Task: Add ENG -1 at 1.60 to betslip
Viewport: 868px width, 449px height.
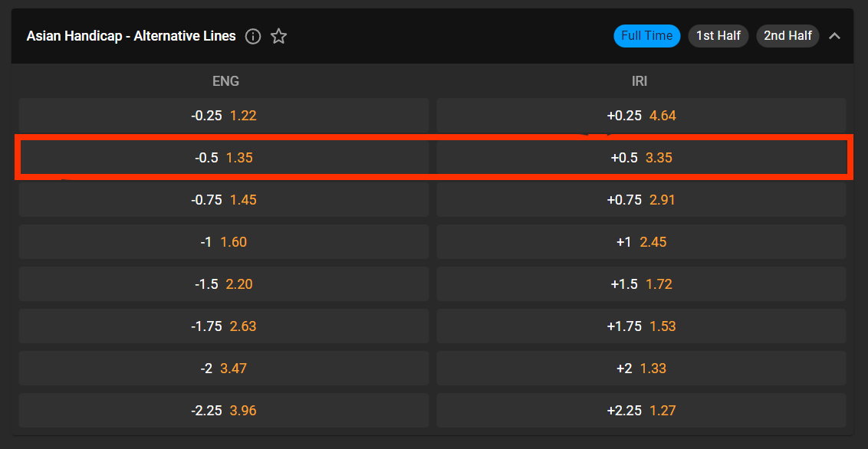Action: pos(224,241)
